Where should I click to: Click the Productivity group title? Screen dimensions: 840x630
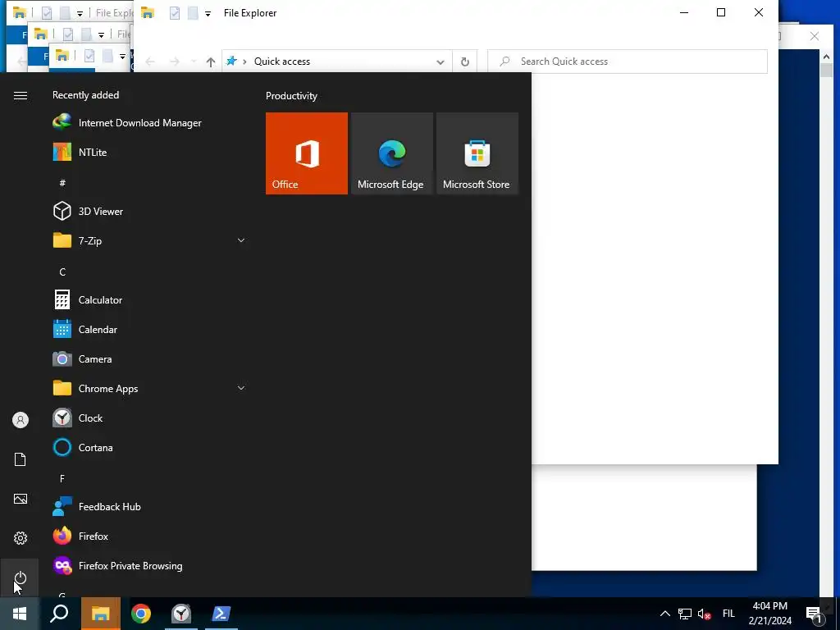(x=291, y=96)
